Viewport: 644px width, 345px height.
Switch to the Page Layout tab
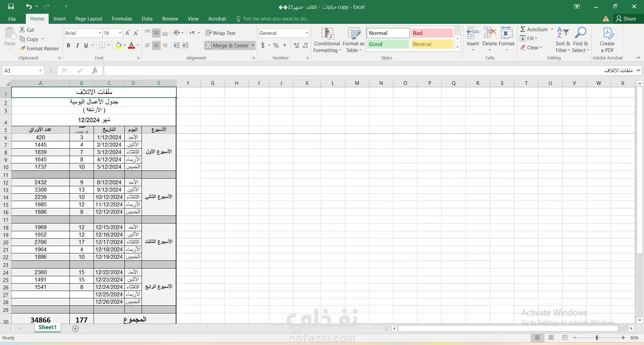tap(89, 19)
